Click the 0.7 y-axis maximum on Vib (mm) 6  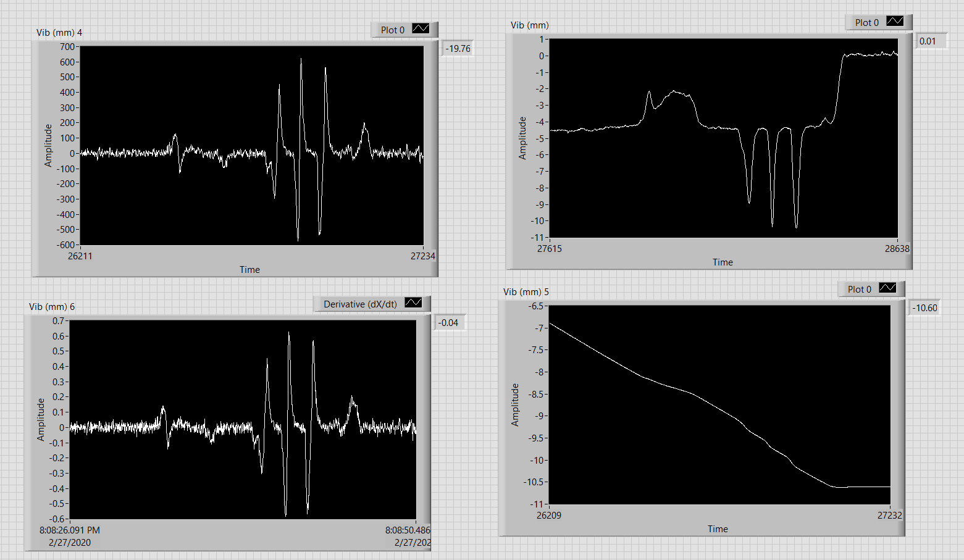(x=58, y=320)
